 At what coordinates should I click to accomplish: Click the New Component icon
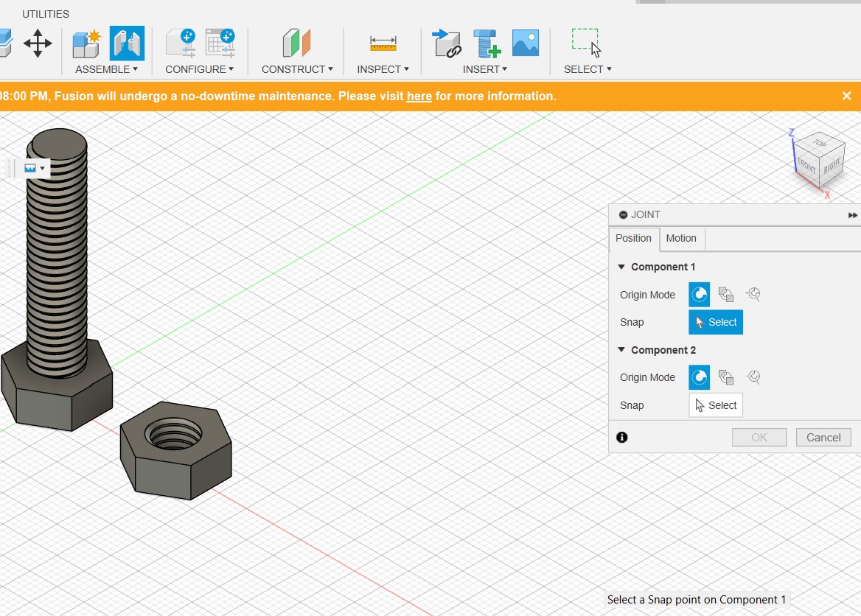pyautogui.click(x=87, y=43)
